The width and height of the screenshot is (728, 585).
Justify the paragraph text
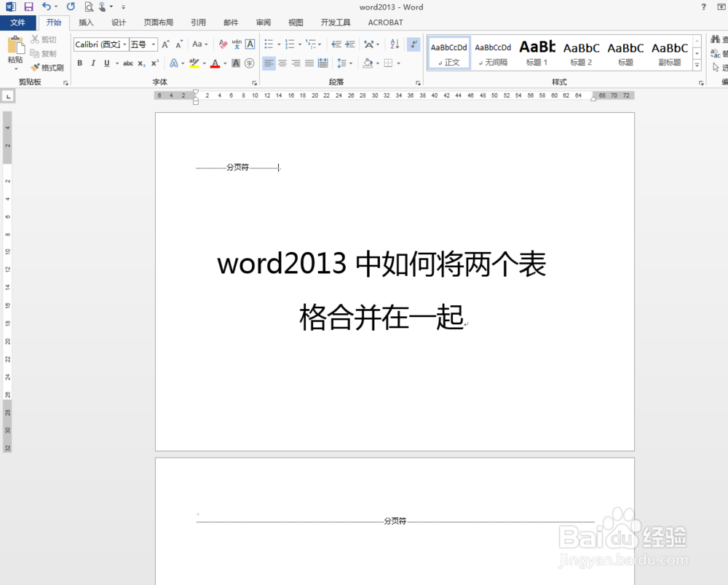click(309, 63)
